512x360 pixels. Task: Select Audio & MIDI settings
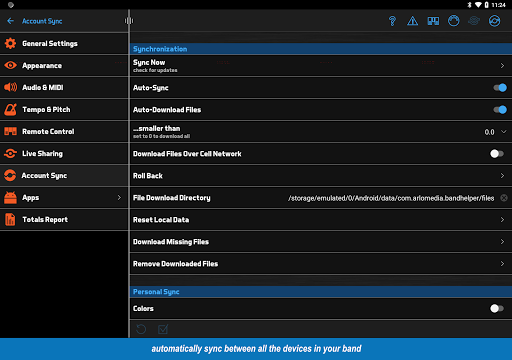[x=64, y=87]
